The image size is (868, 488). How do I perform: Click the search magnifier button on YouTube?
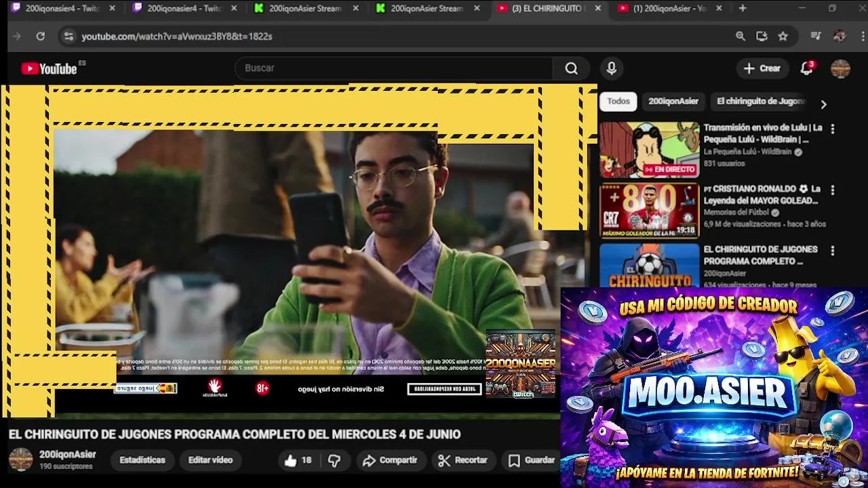click(x=571, y=68)
